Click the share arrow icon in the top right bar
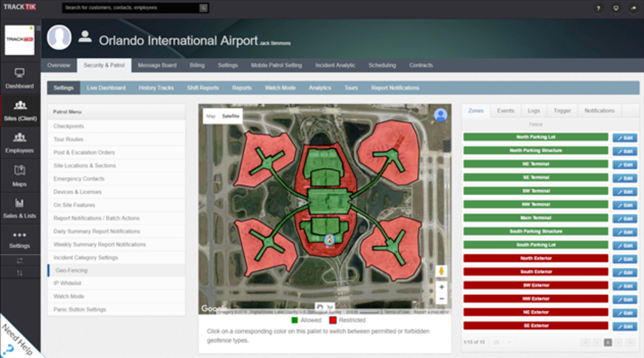644x358 pixels. coord(633,8)
